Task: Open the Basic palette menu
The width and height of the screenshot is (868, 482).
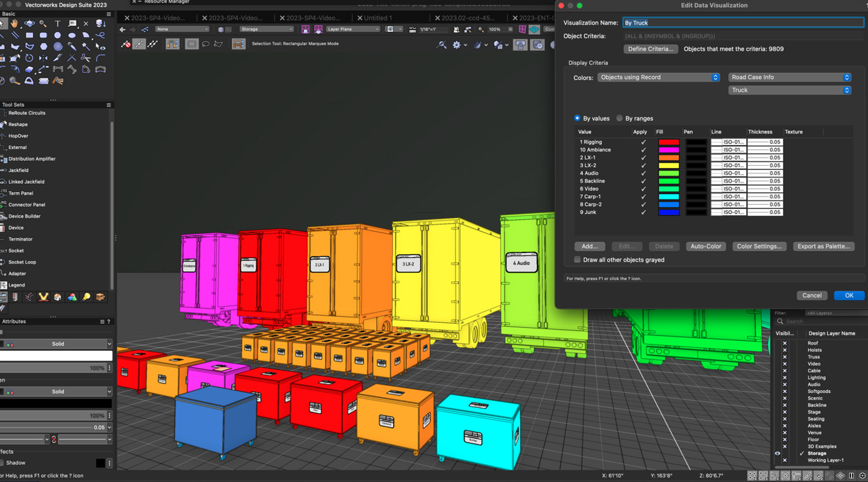Action: tap(108, 14)
